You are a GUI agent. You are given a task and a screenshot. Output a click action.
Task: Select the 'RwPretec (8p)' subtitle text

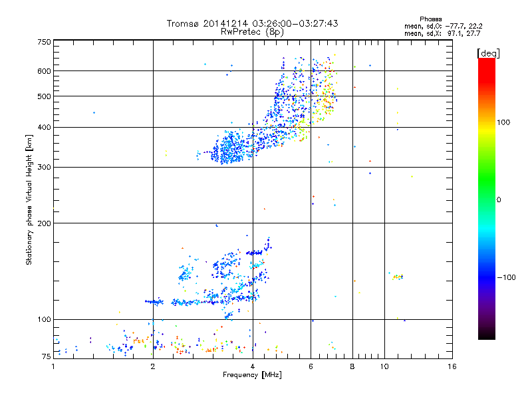click(x=252, y=32)
